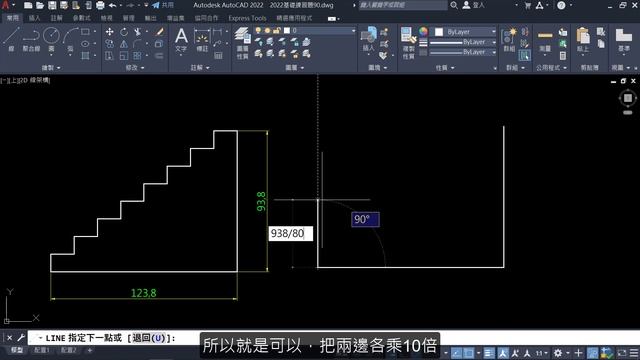Activate the Mirror tool
The image size is (640, 360).
tap(124, 43)
